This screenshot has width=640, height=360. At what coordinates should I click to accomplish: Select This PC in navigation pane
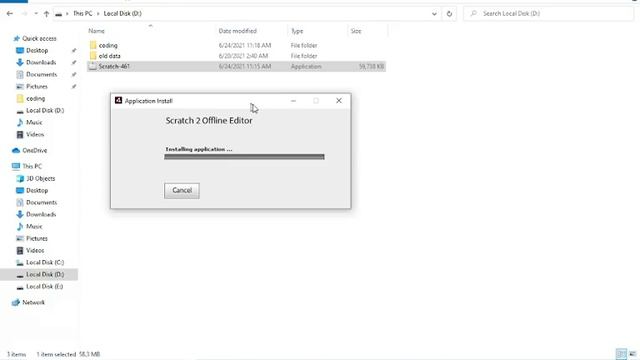pyautogui.click(x=32, y=167)
